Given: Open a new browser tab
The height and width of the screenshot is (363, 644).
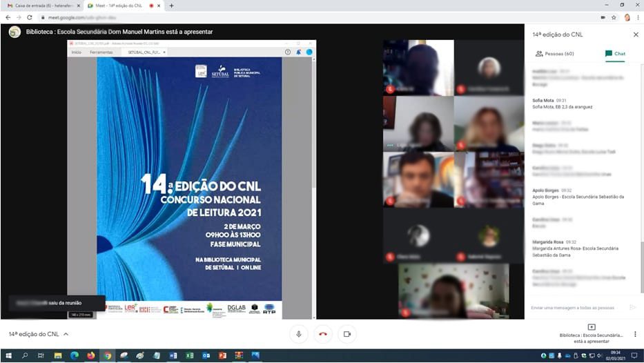Looking at the screenshot, I should 171,6.
